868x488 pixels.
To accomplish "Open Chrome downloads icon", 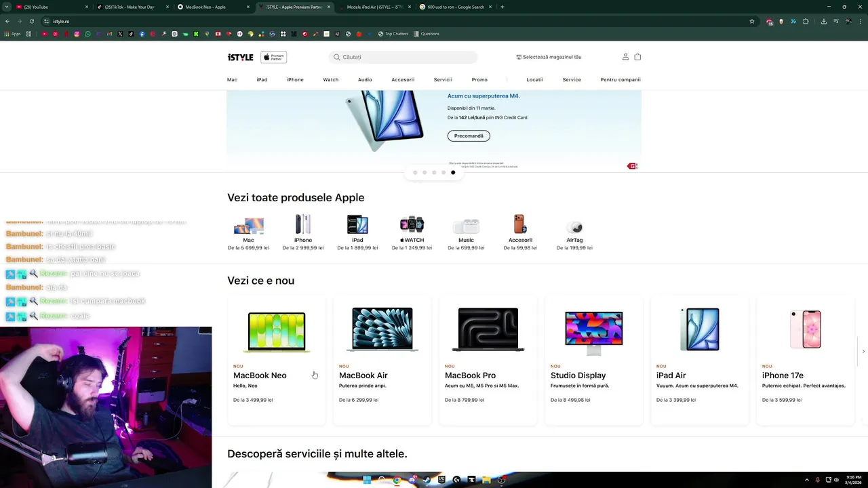I will coord(823,21).
